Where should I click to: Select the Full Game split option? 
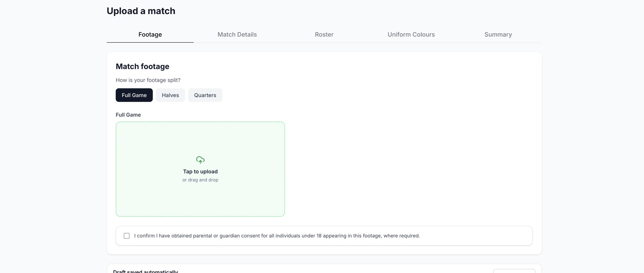pos(134,95)
